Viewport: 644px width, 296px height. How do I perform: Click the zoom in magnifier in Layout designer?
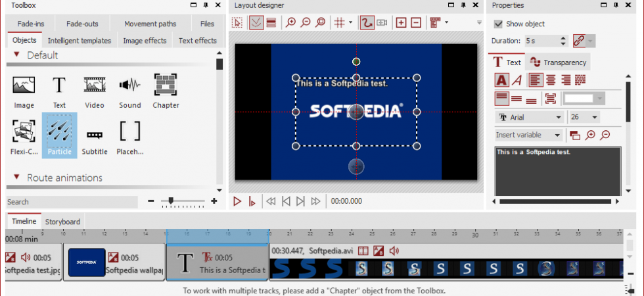point(290,23)
